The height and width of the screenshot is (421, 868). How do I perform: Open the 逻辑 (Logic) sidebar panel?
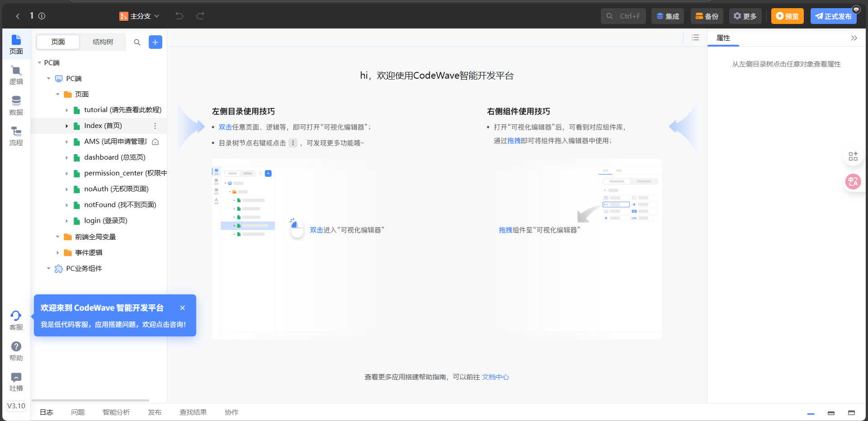point(16,75)
